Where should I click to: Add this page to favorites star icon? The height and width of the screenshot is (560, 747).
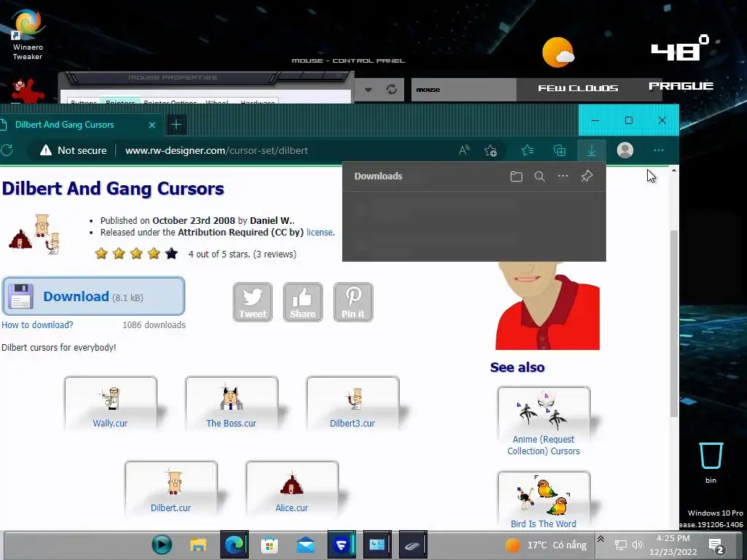pyautogui.click(x=491, y=150)
